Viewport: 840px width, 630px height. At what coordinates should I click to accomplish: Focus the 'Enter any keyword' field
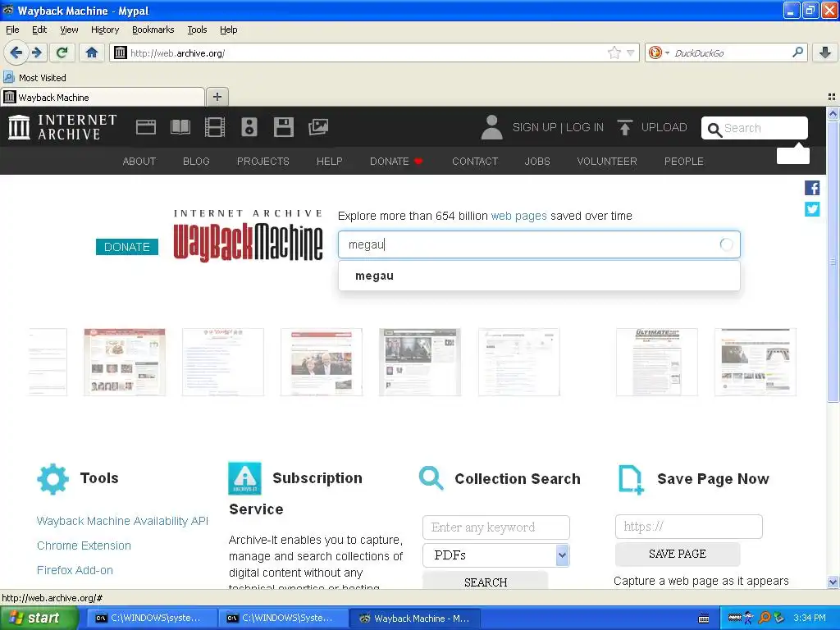pyautogui.click(x=496, y=527)
